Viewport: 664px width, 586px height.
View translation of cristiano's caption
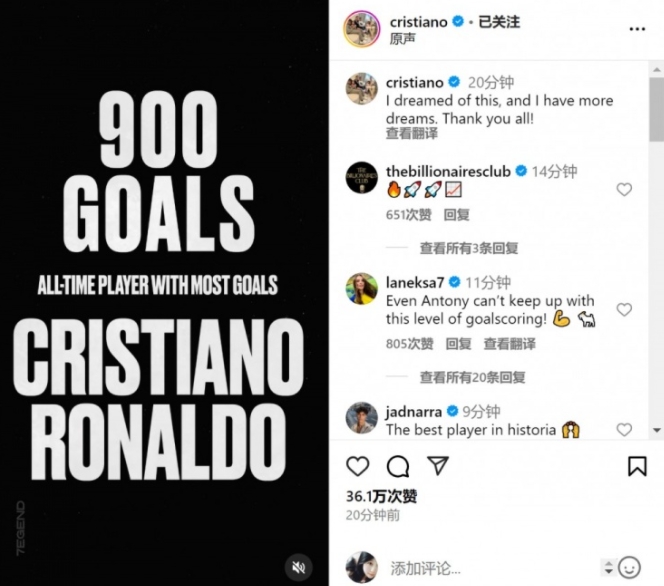pyautogui.click(x=412, y=134)
